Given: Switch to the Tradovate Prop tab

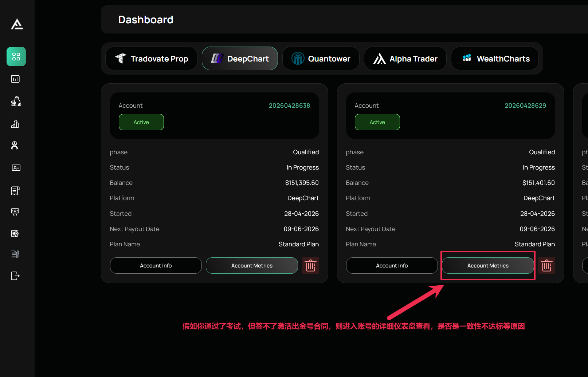Looking at the screenshot, I should coord(151,59).
